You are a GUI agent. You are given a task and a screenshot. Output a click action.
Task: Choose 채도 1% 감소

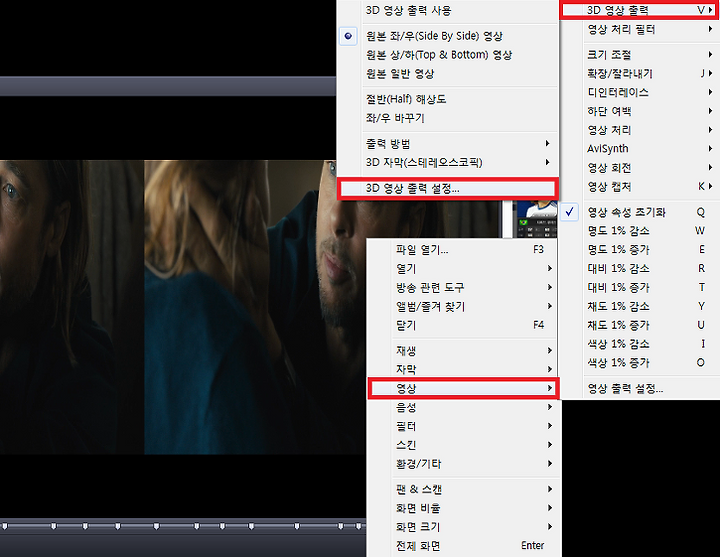[640, 306]
